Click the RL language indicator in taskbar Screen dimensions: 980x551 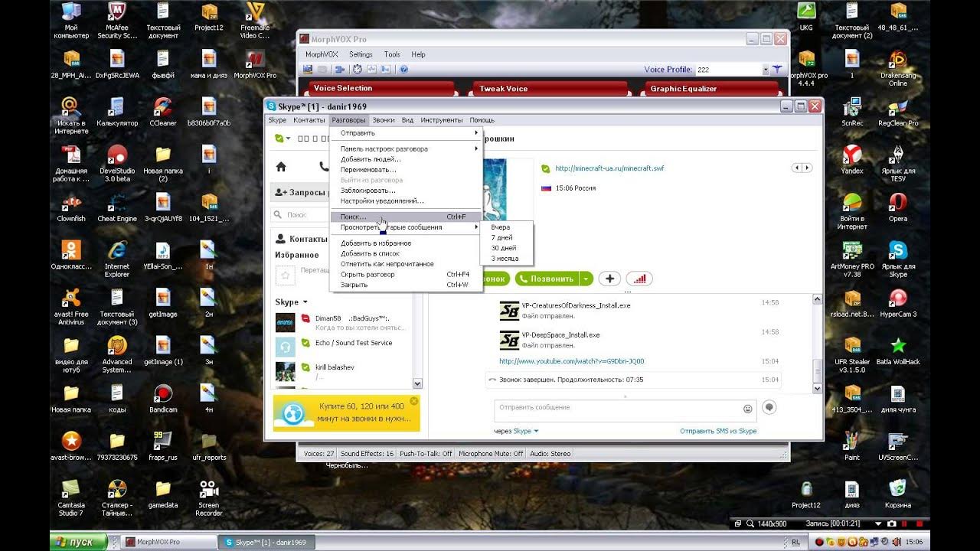click(x=796, y=542)
